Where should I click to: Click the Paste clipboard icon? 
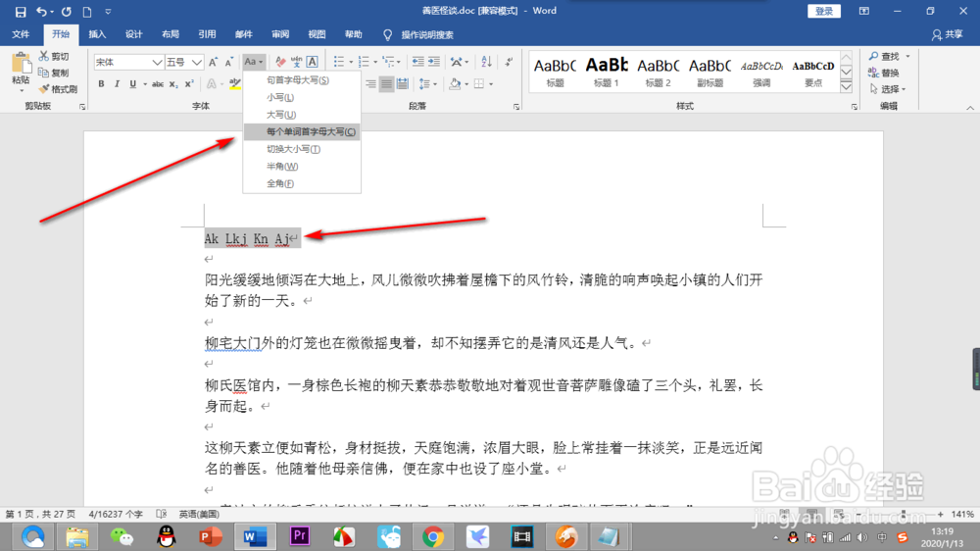[x=21, y=63]
